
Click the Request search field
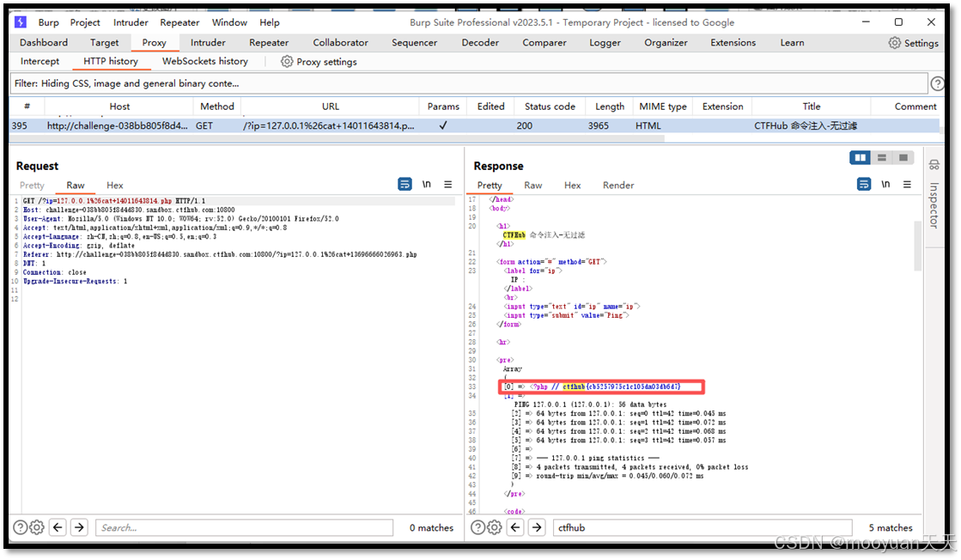244,527
